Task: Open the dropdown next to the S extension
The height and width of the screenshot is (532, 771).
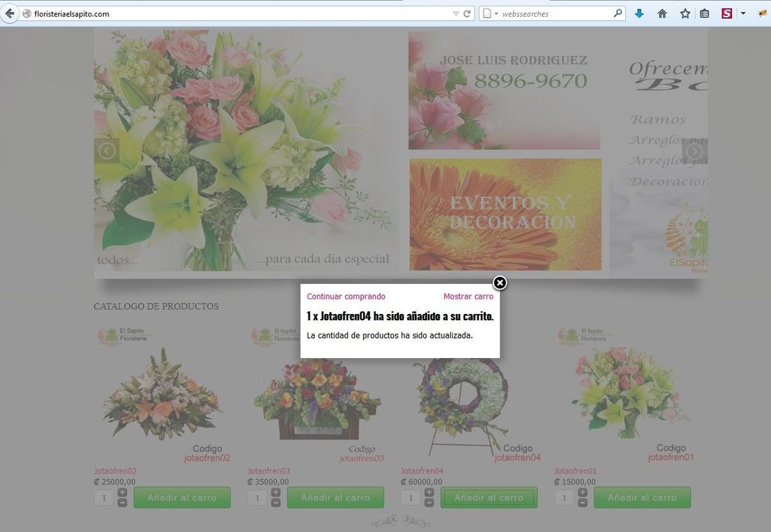Action: pyautogui.click(x=743, y=14)
